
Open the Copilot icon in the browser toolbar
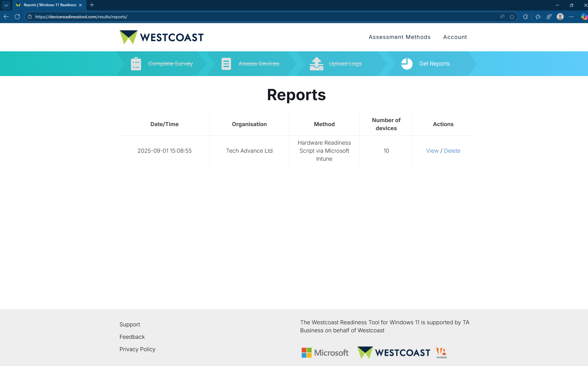tap(585, 17)
